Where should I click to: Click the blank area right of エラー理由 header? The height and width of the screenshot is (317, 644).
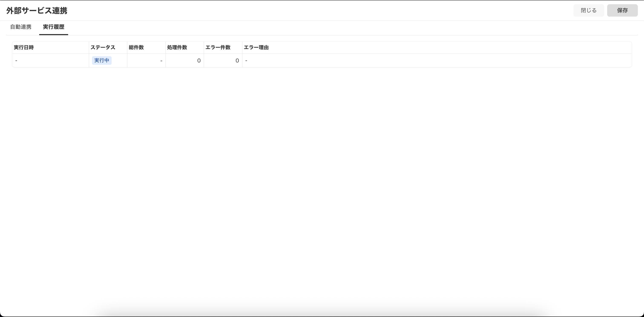(x=450, y=48)
